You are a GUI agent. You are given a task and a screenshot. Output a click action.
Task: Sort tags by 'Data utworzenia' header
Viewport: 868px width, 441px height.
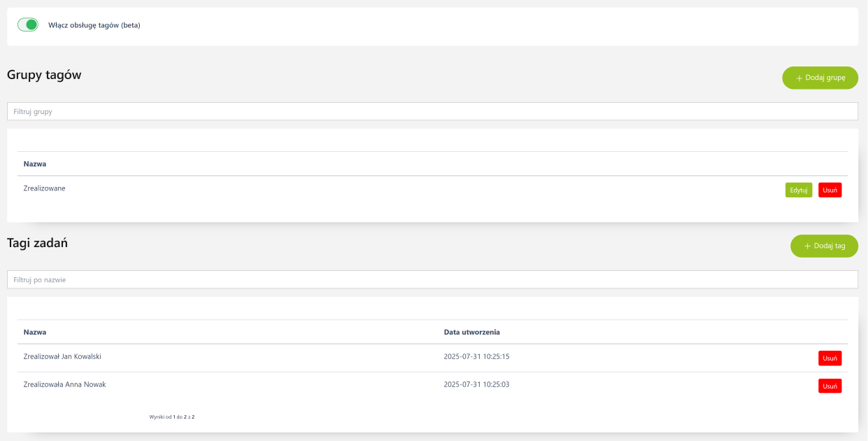point(471,332)
